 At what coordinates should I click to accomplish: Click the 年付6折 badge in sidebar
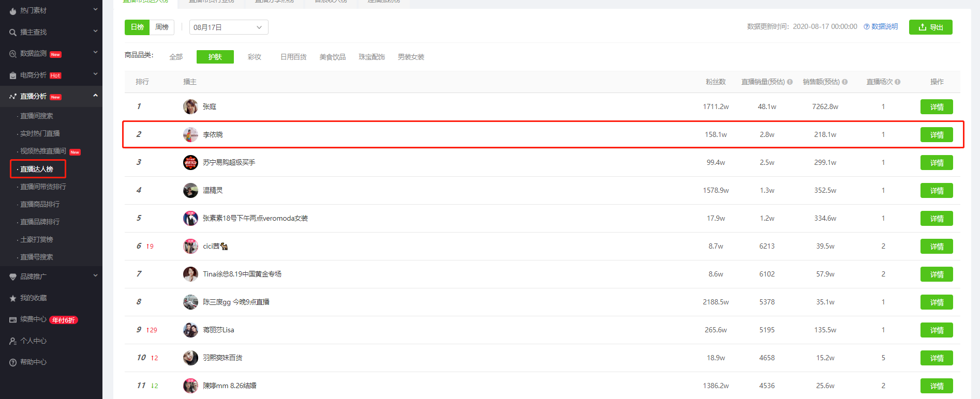pos(64,320)
